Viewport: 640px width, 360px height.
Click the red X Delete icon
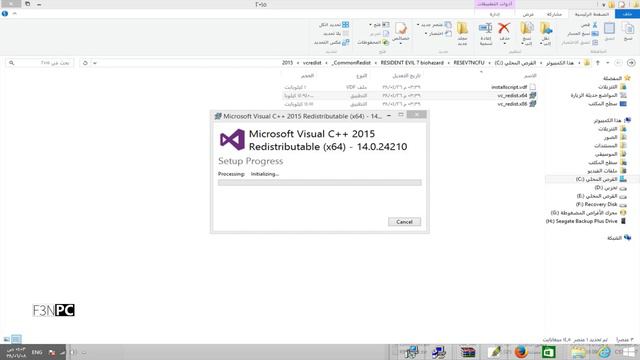pyautogui.click(x=504, y=28)
